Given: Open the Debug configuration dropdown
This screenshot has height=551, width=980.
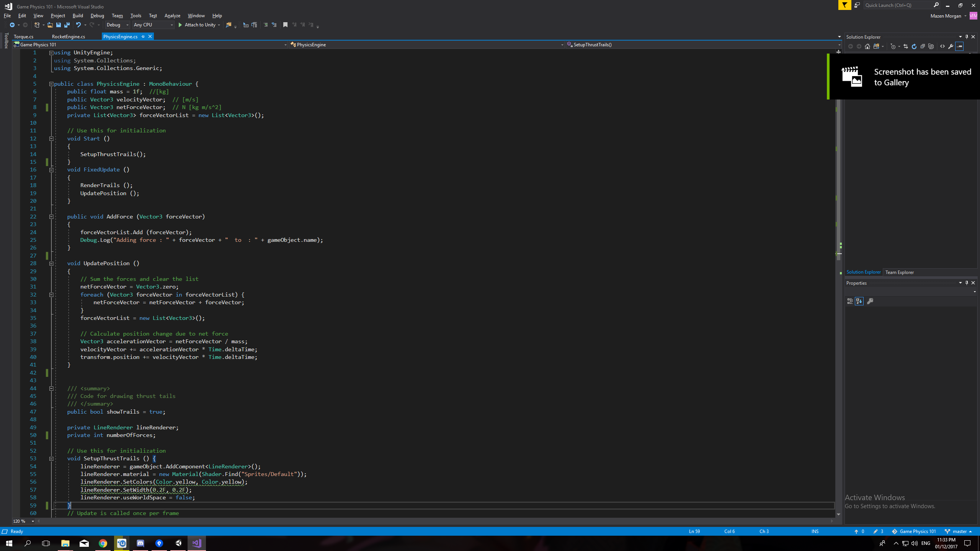Looking at the screenshot, I should 117,25.
